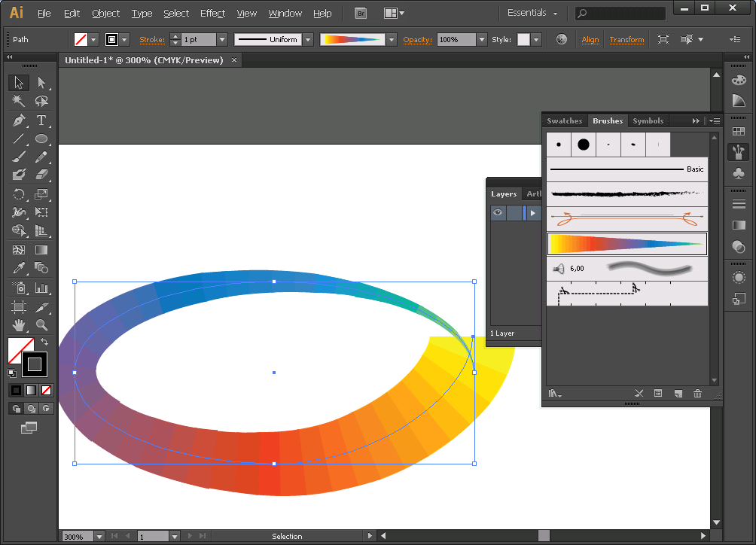Image resolution: width=756 pixels, height=545 pixels.
Task: Click the artboard number field
Action: pyautogui.click(x=154, y=536)
